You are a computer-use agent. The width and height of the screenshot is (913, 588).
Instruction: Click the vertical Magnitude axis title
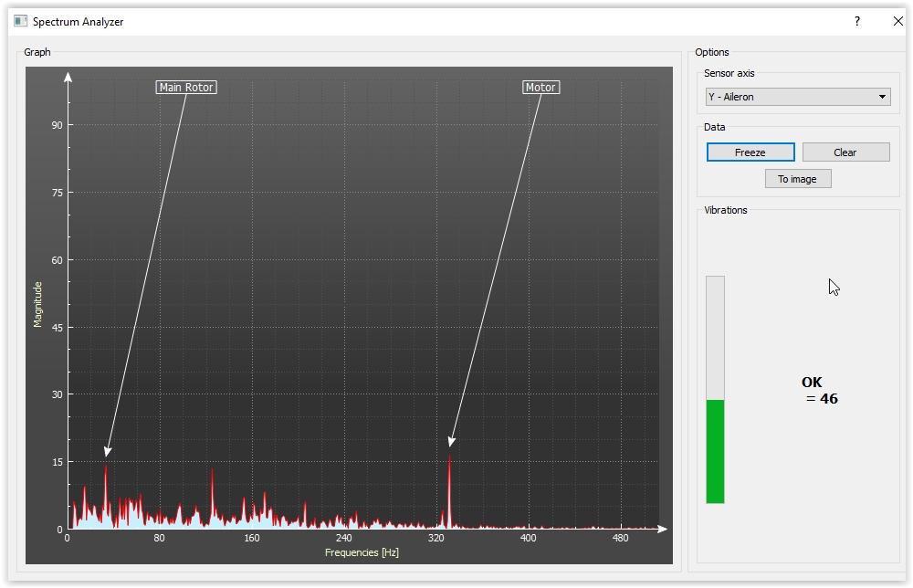coord(38,304)
